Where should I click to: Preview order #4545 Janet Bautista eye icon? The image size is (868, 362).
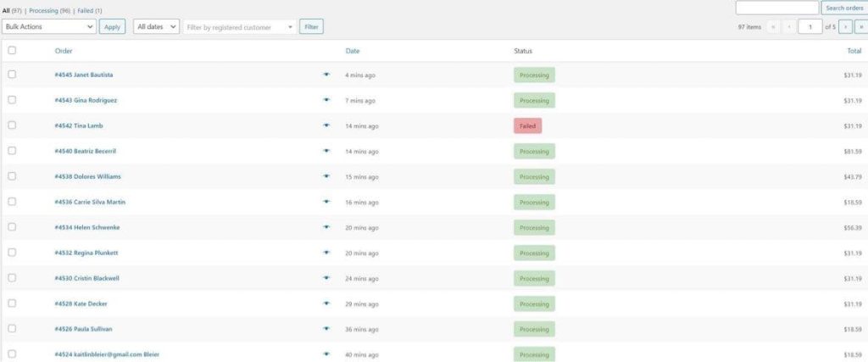pos(326,74)
